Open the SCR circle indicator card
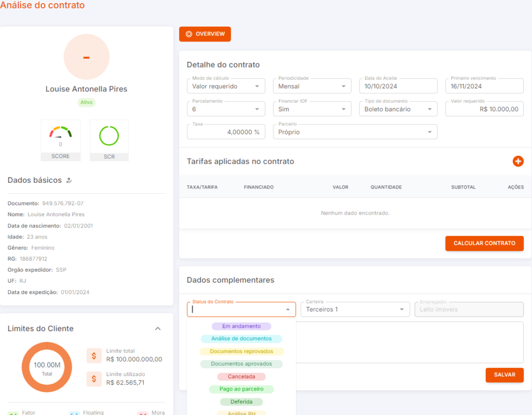 point(109,140)
